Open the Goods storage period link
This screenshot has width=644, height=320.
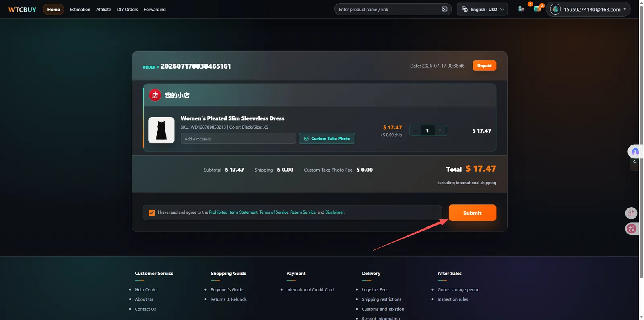click(458, 290)
